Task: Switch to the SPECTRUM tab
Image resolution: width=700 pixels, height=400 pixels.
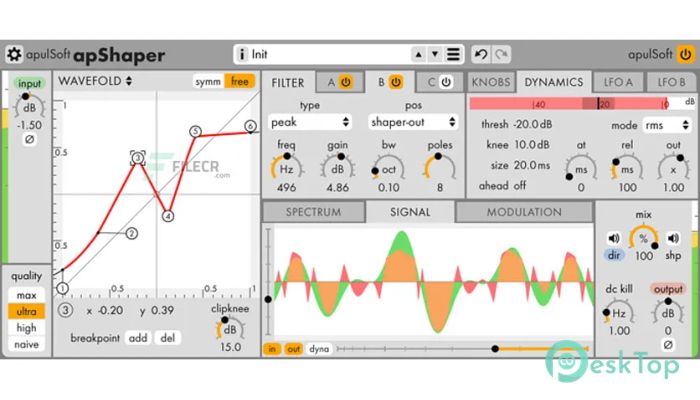Action: point(313,212)
